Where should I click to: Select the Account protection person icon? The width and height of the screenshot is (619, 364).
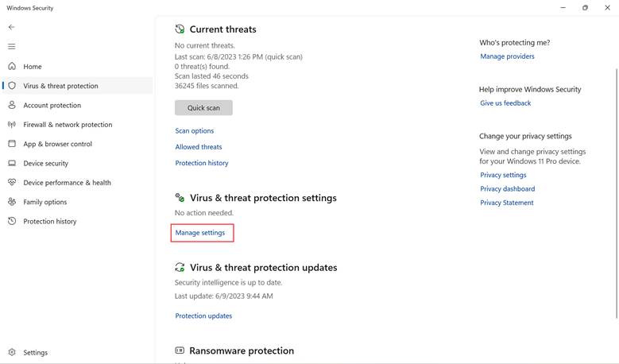(x=12, y=105)
